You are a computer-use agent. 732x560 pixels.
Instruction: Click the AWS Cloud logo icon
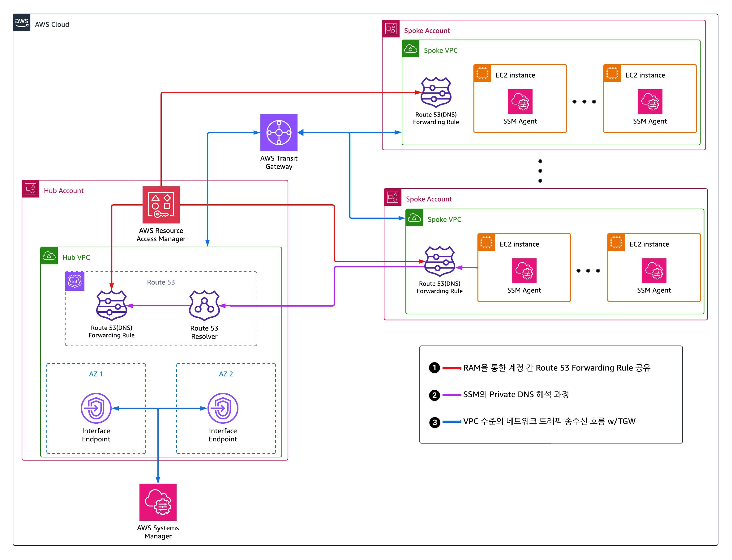pyautogui.click(x=22, y=23)
